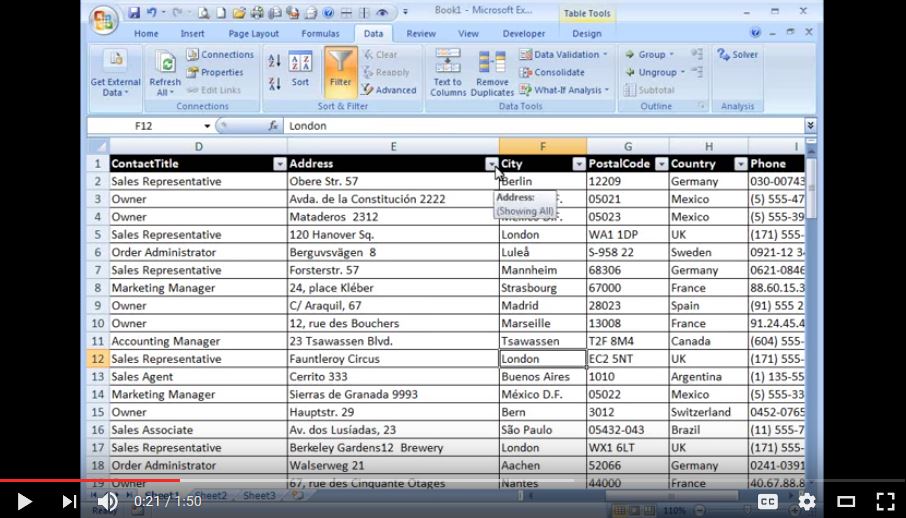The image size is (906, 518).
Task: Toggle closed captions on video
Action: (768, 501)
